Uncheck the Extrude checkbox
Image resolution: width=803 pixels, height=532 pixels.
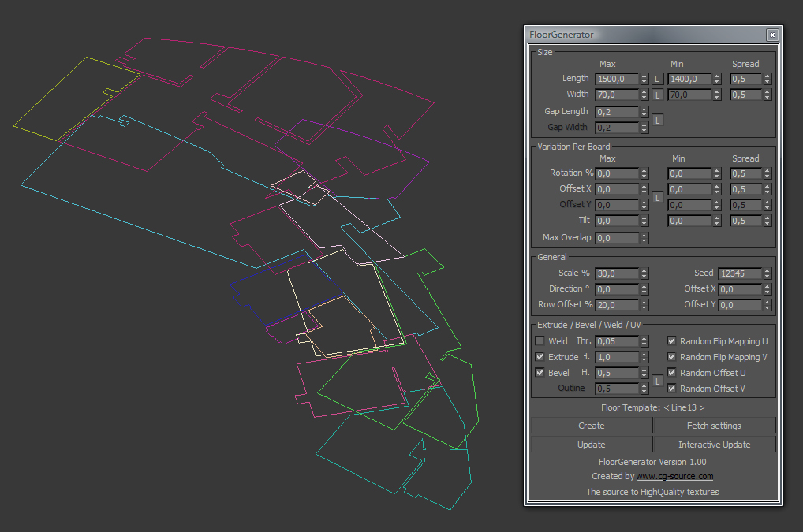coord(540,356)
